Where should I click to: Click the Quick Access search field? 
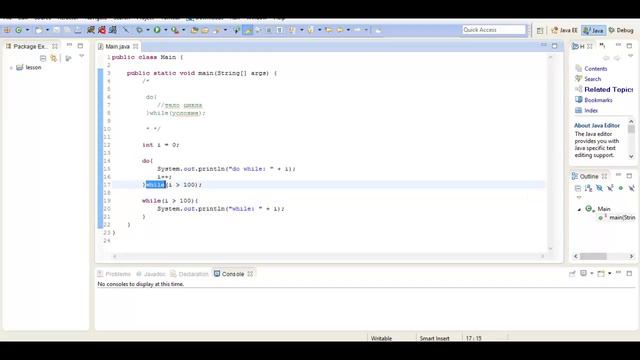[x=494, y=30]
